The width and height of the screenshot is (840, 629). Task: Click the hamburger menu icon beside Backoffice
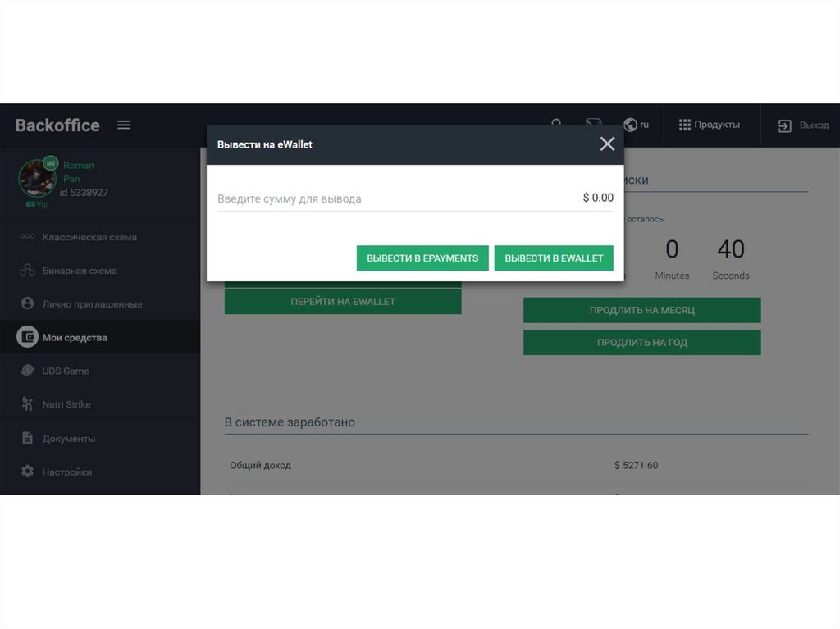[x=124, y=125]
